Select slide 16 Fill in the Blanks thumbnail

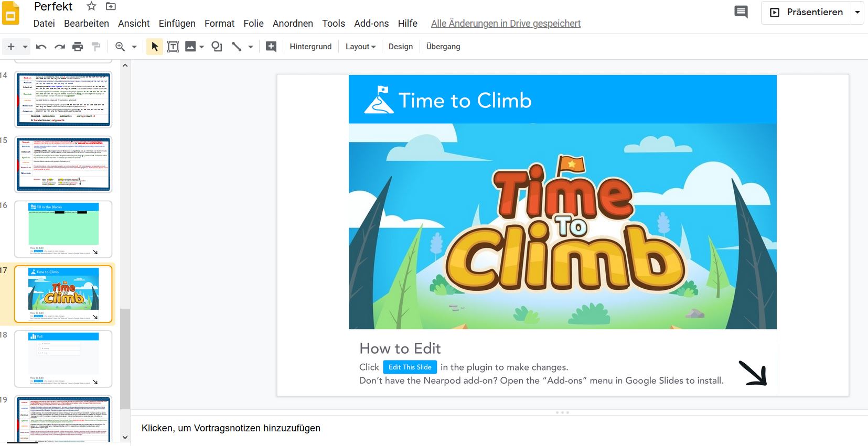(x=63, y=229)
